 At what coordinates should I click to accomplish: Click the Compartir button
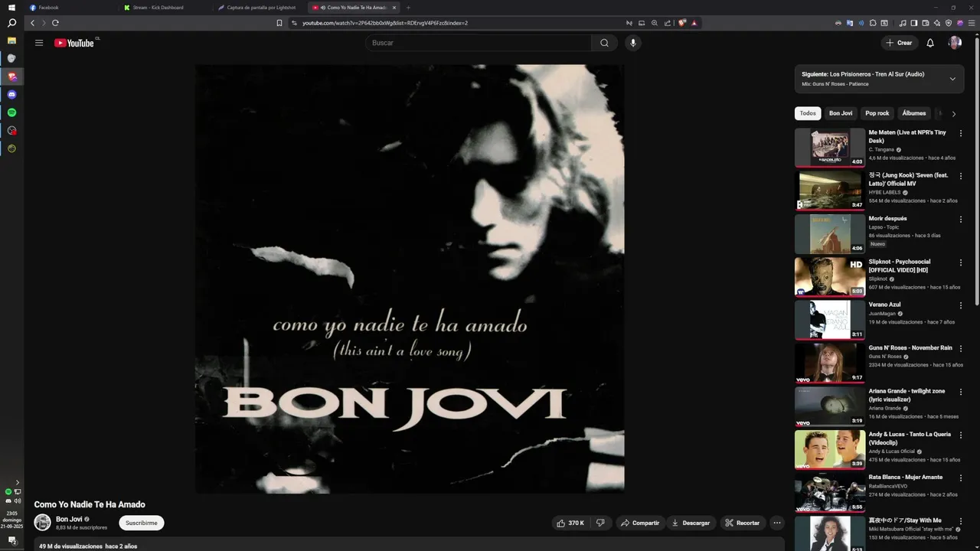(640, 523)
